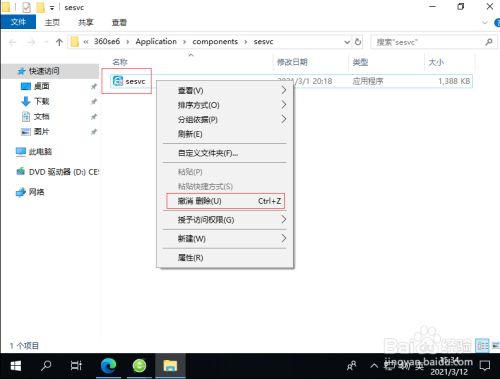This screenshot has width=500, height=379.
Task: Open File Explorer from the taskbar
Action: pos(170,366)
